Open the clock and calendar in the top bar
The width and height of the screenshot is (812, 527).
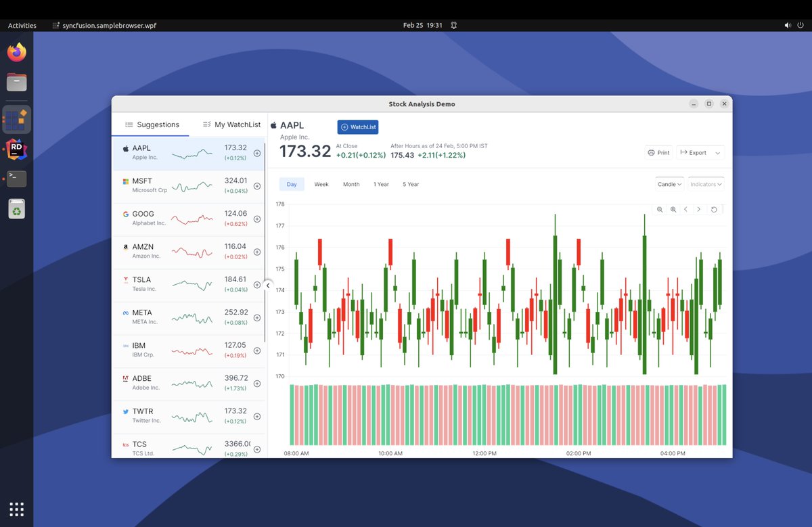pyautogui.click(x=422, y=25)
